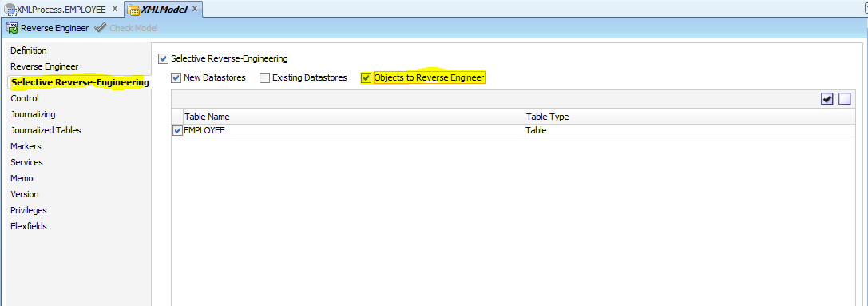Click the XMLProcess.EMPLOYEE tab datastore icon
This screenshot has width=868, height=306.
tap(10, 10)
